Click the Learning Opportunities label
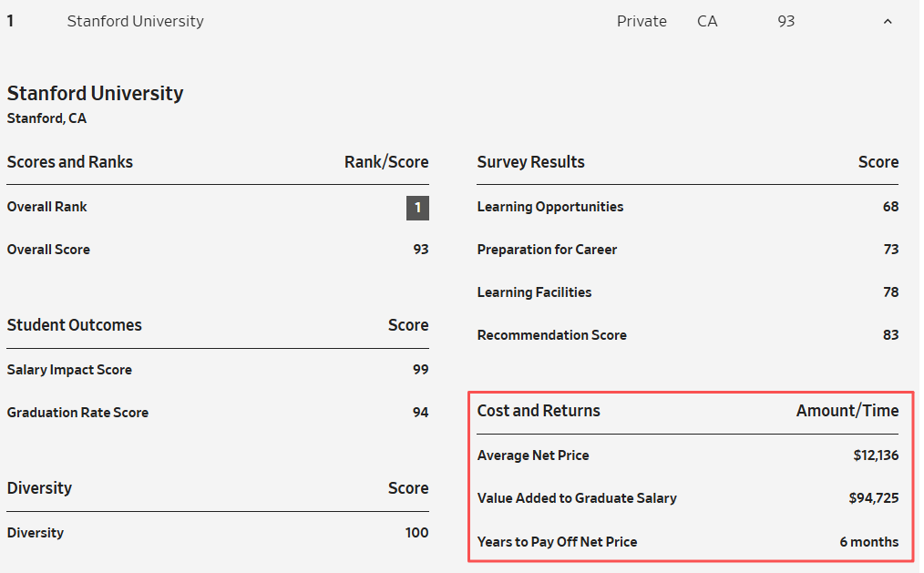The width and height of the screenshot is (924, 573). pos(550,207)
